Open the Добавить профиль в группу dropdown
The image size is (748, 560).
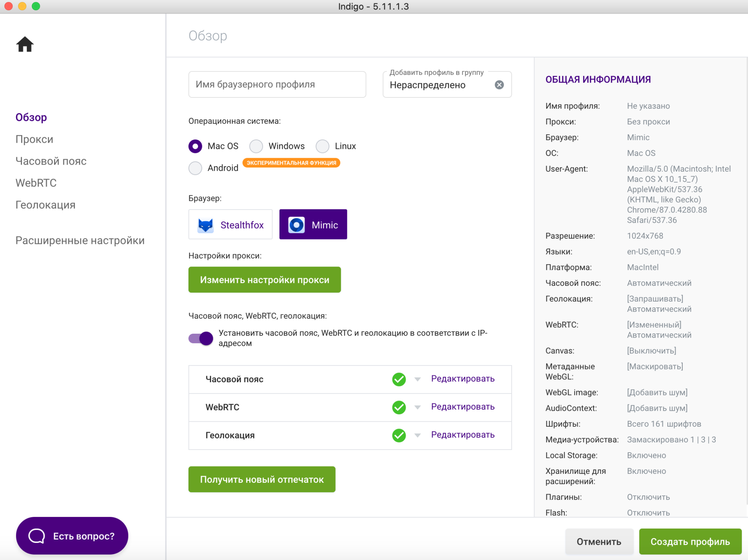(447, 85)
